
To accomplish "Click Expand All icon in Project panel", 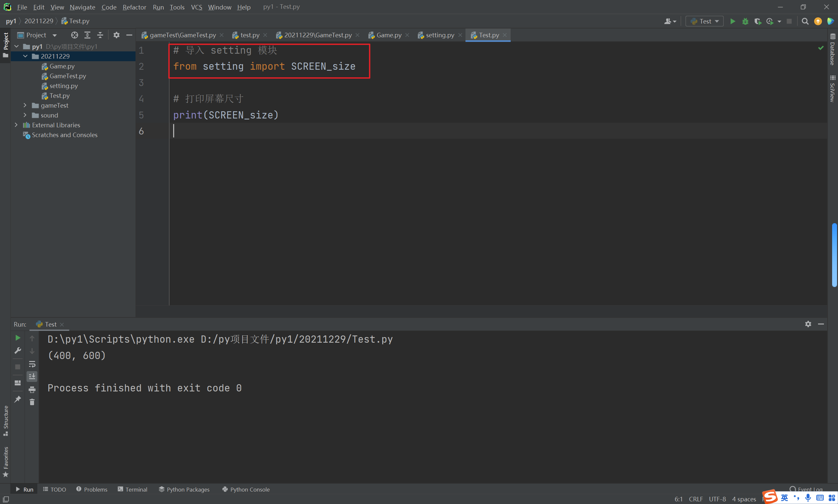I will [87, 35].
